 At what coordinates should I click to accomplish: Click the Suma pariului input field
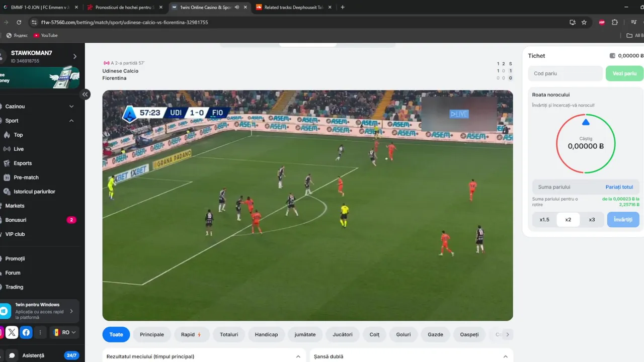pyautogui.click(x=568, y=187)
